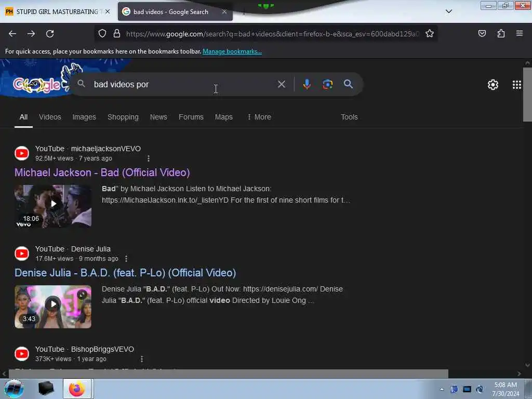The height and width of the screenshot is (399, 532).
Task: Search by image with Google Lens
Action: pos(327,84)
